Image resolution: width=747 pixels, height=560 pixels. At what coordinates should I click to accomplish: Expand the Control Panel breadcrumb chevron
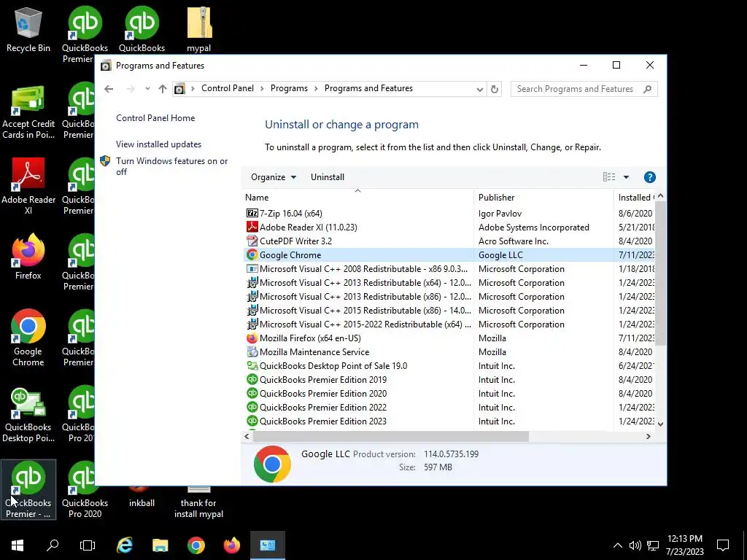click(x=262, y=88)
